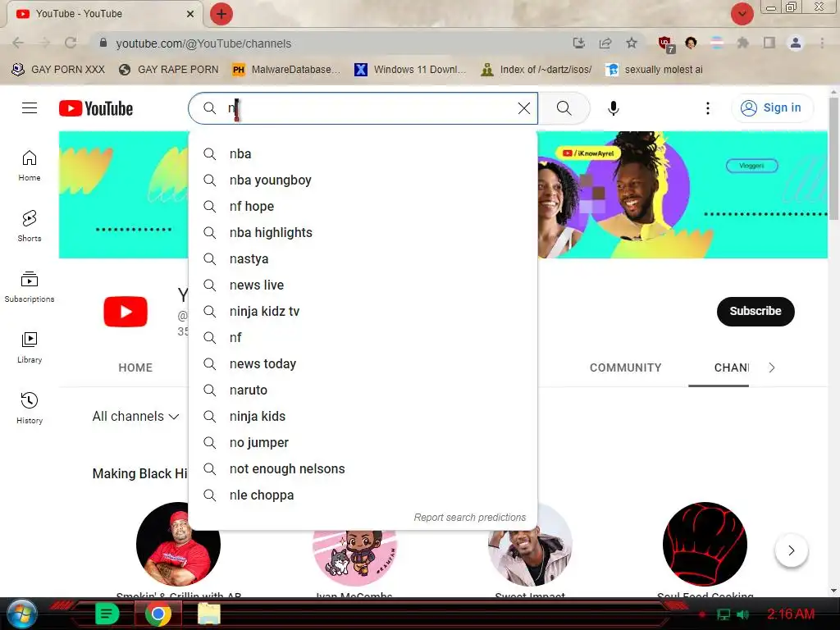Select 'not enough nelsons' suggestion
Viewport: 840px width, 630px height.
pos(363,468)
